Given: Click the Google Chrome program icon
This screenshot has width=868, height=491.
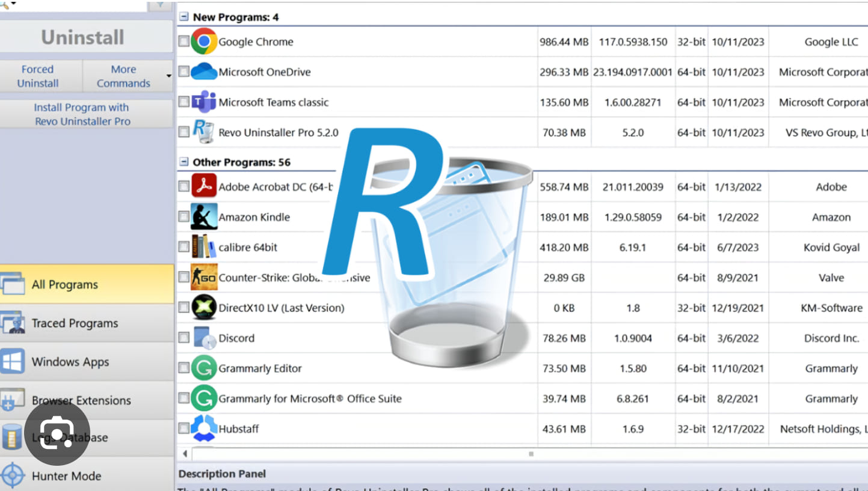Looking at the screenshot, I should coord(204,41).
